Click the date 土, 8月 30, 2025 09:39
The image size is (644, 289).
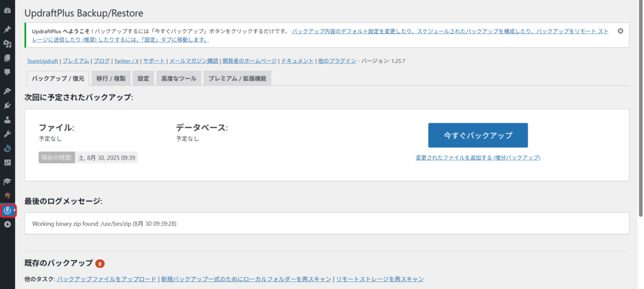[107, 158]
